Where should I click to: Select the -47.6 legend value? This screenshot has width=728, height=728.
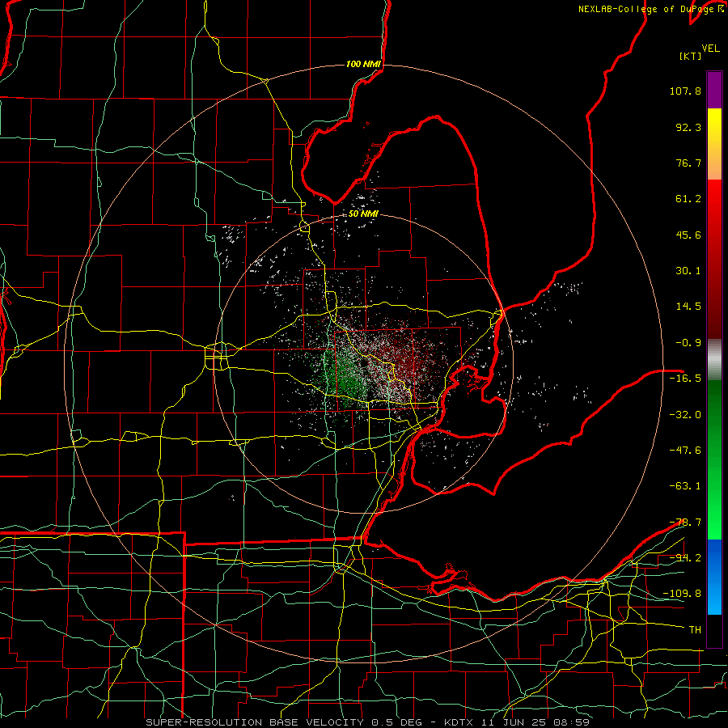coord(685,451)
